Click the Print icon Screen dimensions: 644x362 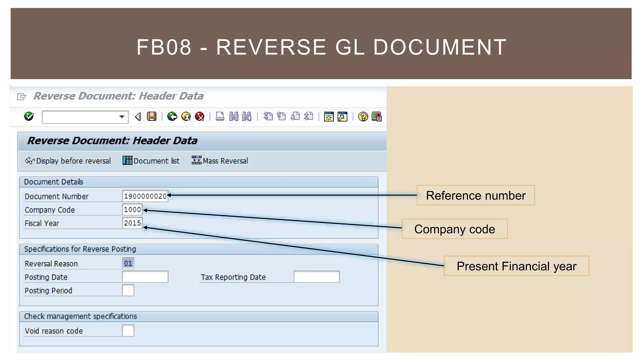tap(220, 117)
